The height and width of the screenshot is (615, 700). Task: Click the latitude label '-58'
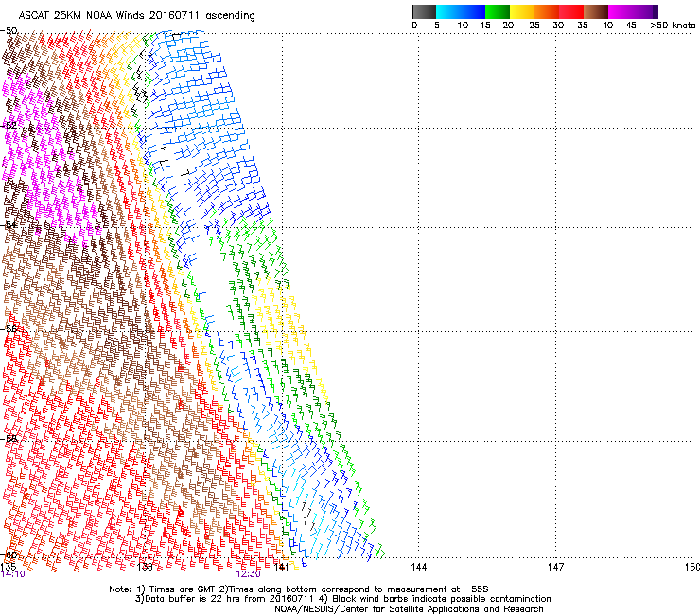point(9,439)
